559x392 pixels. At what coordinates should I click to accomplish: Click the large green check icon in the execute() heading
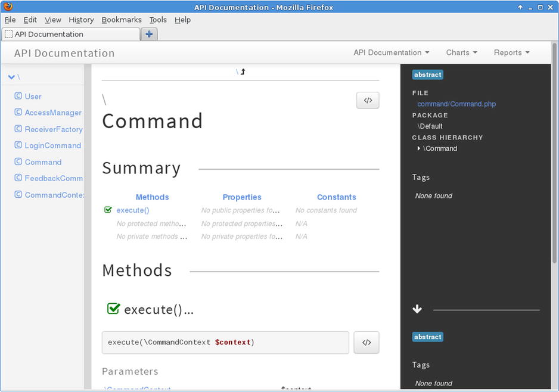113,308
